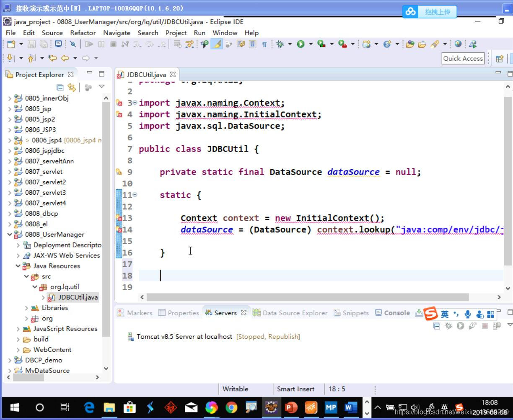
Task: Open Project Explorer View Menu triangle
Action: (101, 87)
